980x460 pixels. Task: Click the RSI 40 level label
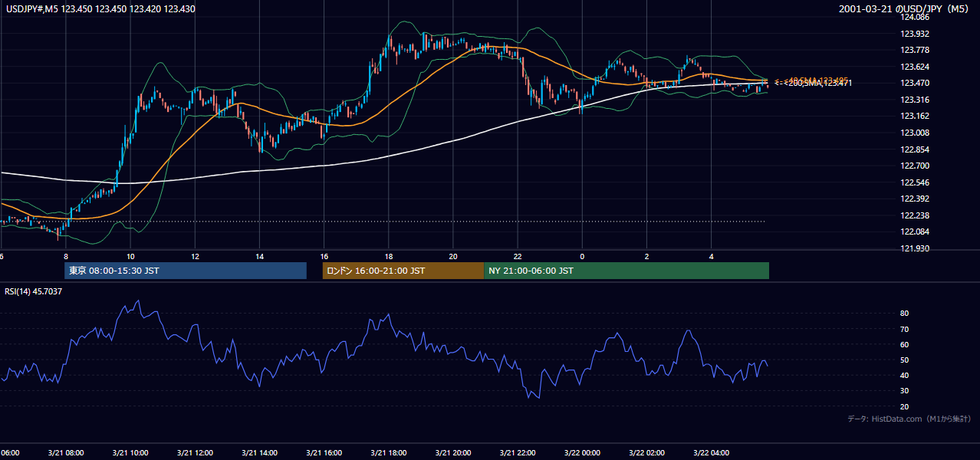click(x=904, y=375)
